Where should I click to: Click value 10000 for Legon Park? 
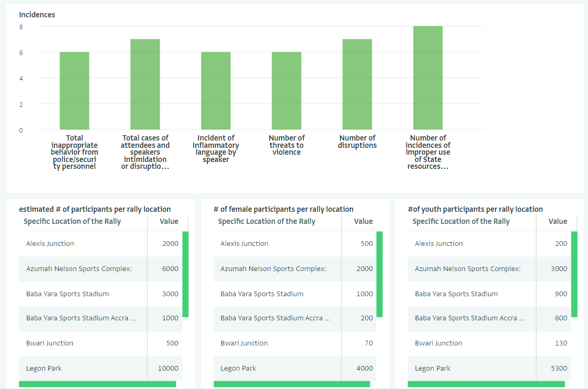tap(168, 368)
